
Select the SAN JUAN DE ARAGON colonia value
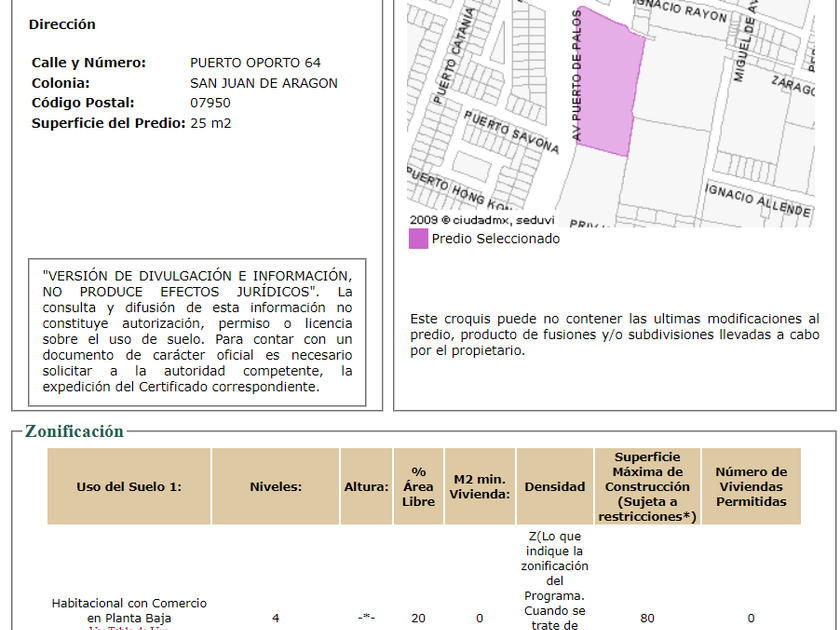click(264, 83)
